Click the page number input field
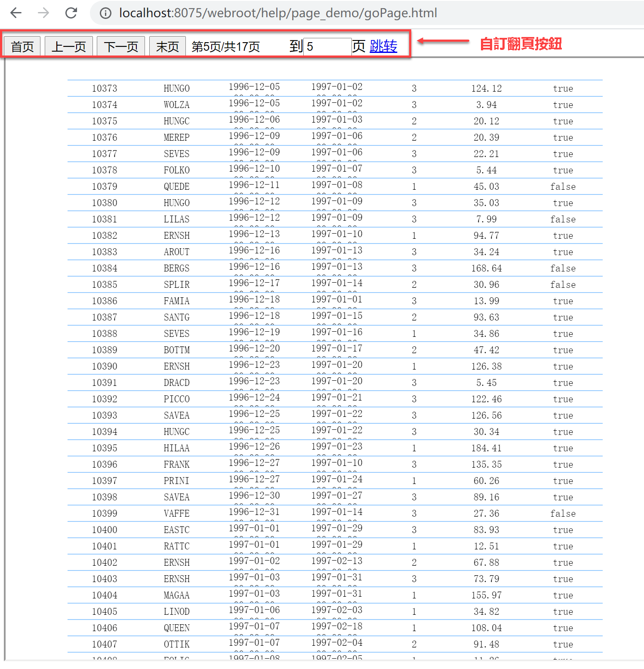Screen dimensions: 644x669 pyautogui.click(x=328, y=46)
